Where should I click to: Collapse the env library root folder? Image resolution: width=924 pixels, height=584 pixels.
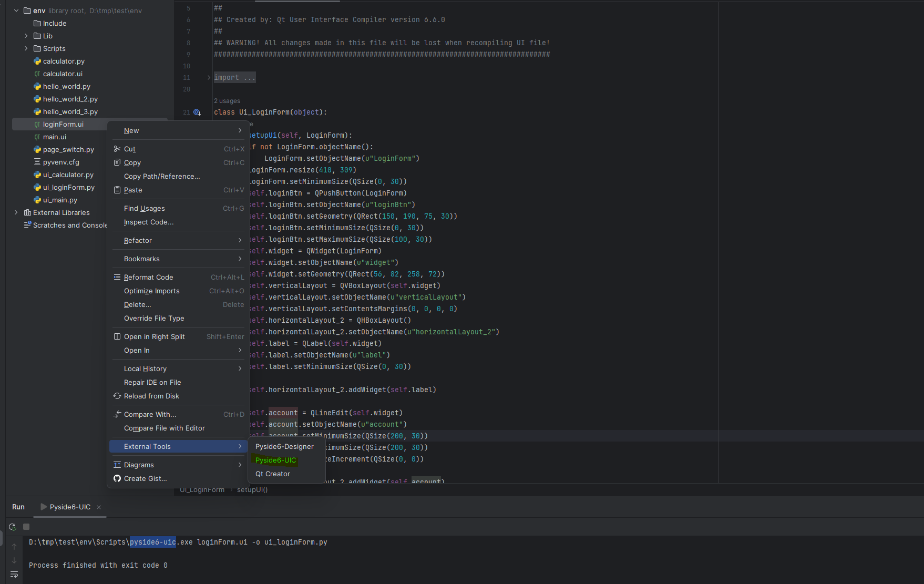16,11
